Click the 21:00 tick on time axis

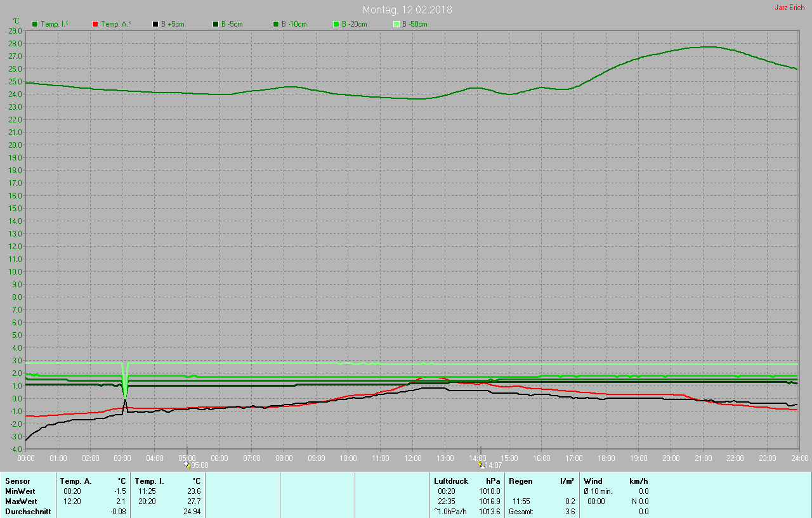tap(703, 458)
